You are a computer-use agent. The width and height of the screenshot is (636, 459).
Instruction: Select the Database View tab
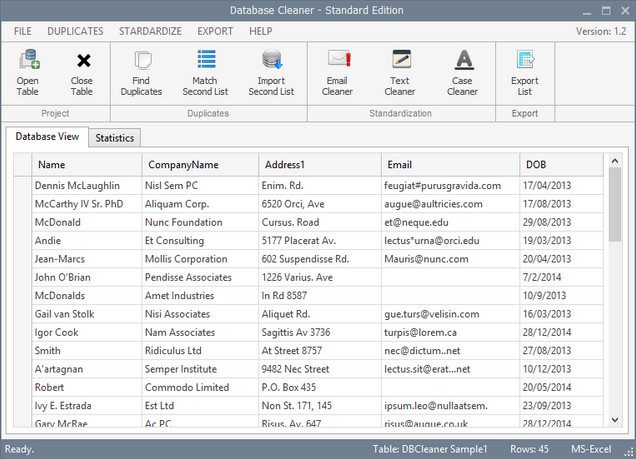click(x=47, y=136)
